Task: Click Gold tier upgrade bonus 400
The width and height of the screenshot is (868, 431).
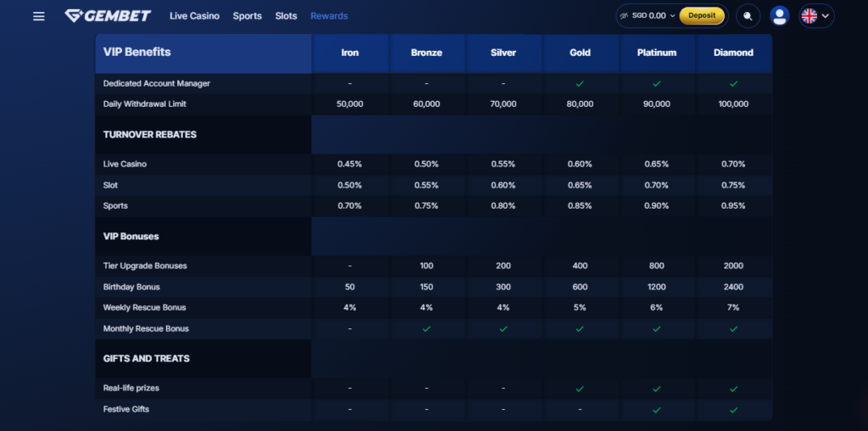Action: [x=580, y=266]
